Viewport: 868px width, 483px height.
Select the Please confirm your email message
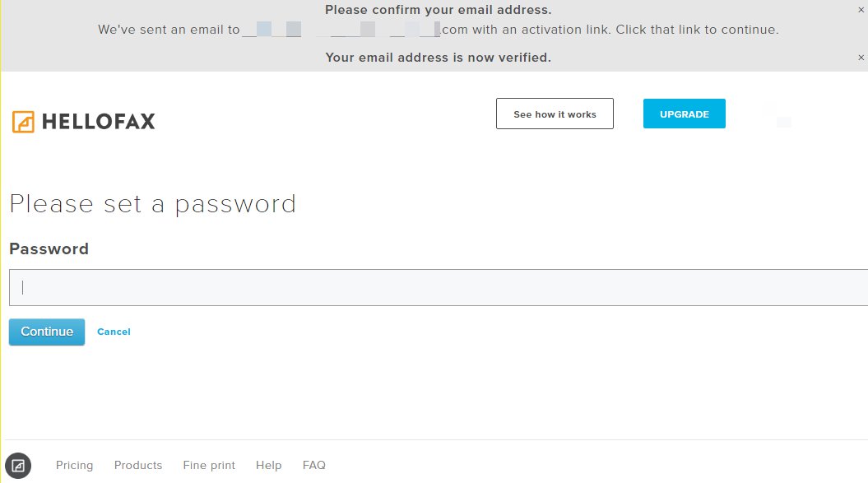(438, 10)
